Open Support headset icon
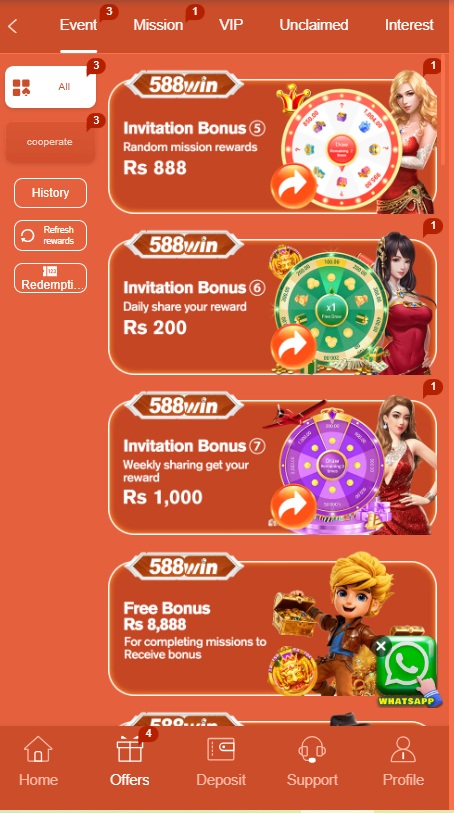454x813 pixels. (312, 749)
